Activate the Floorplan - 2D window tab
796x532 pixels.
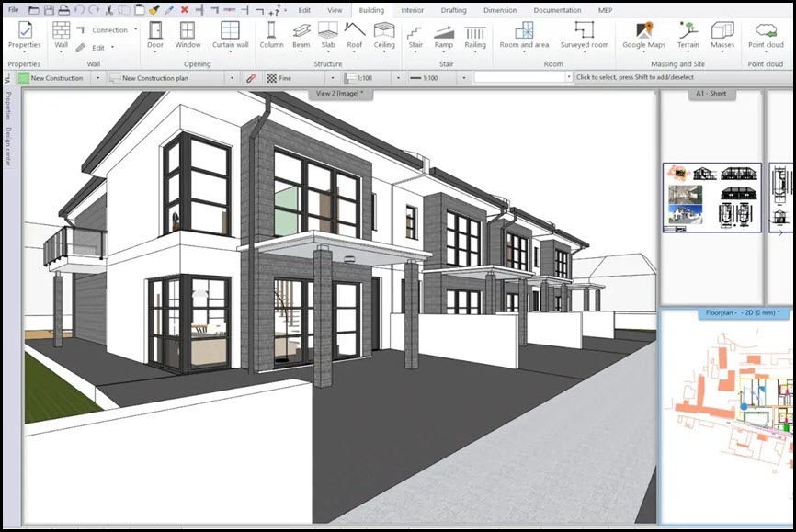pos(743,313)
